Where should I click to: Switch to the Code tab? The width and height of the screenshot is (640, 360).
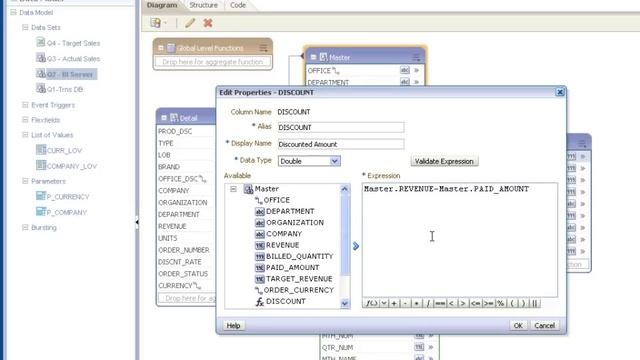(238, 5)
